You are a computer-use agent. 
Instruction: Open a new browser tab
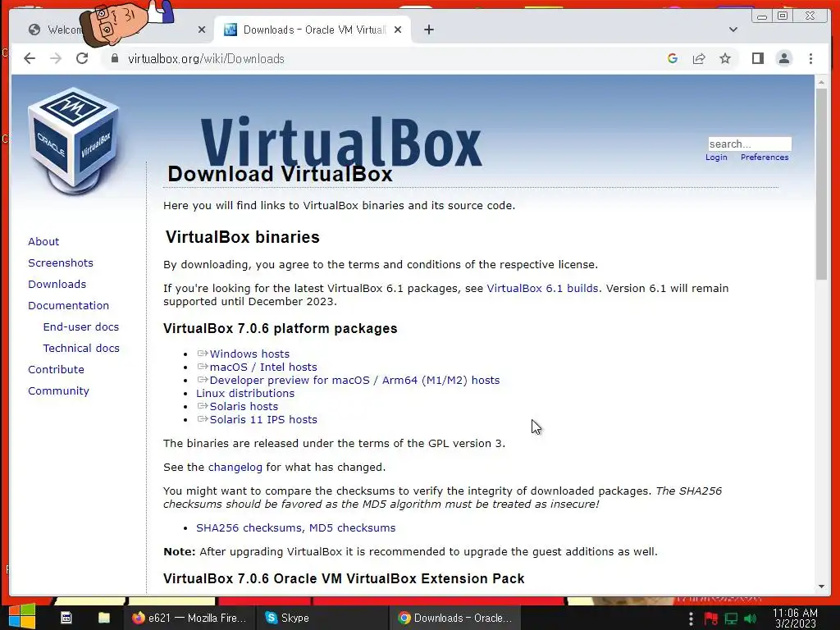pyautogui.click(x=428, y=30)
